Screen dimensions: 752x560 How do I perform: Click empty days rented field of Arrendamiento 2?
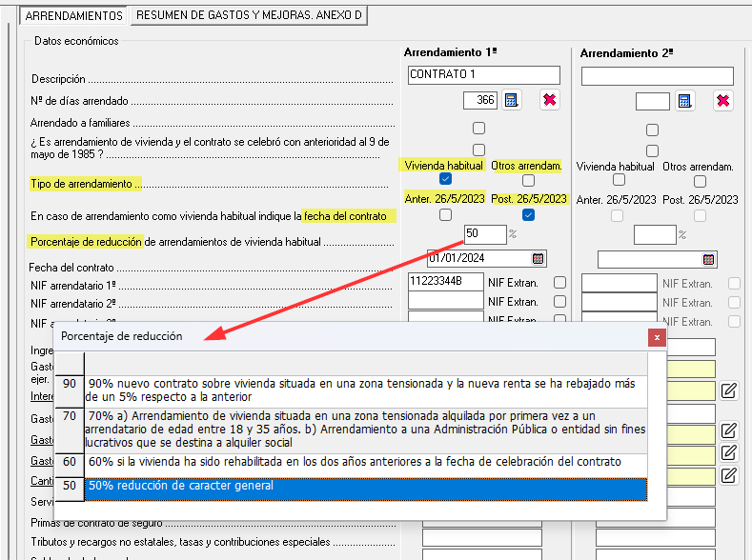(x=653, y=102)
